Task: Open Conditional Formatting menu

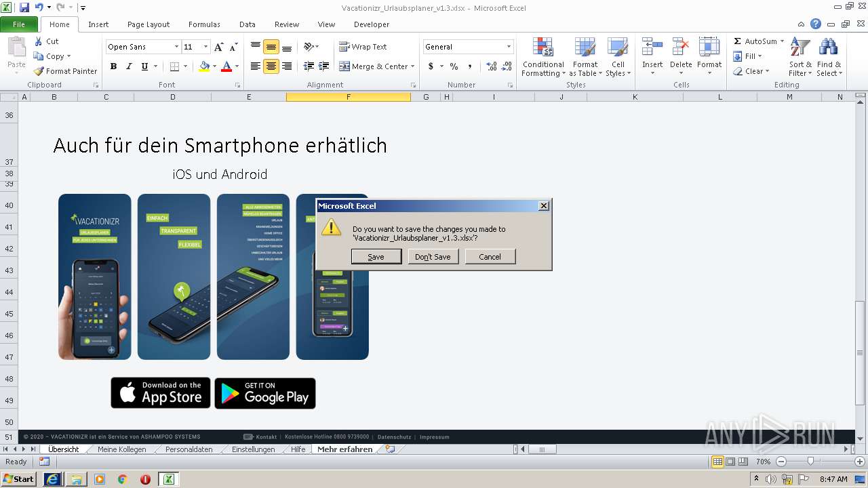Action: coord(543,57)
